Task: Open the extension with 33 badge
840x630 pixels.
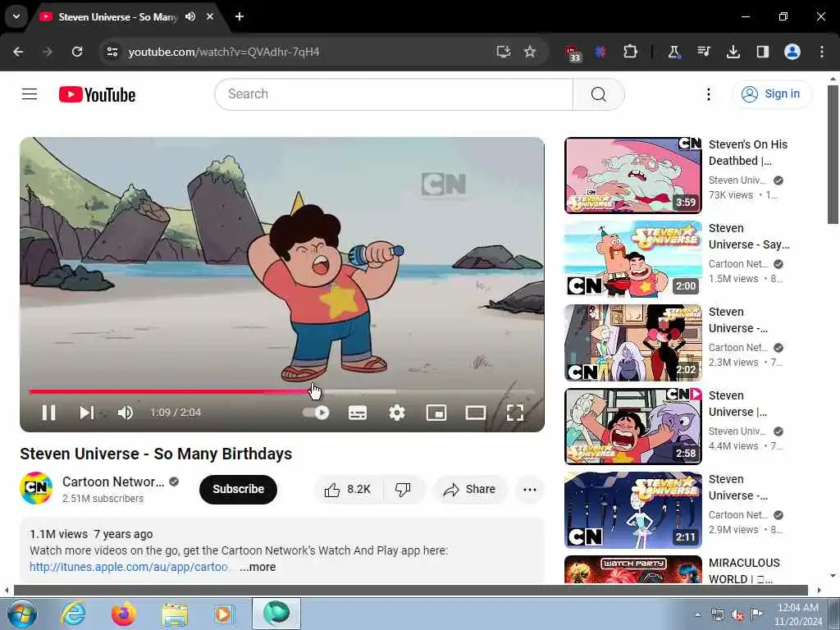Action: tap(572, 53)
